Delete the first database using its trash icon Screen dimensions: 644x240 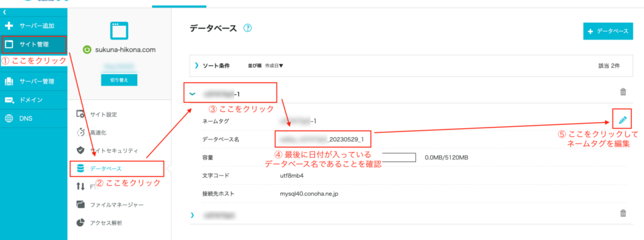click(623, 92)
